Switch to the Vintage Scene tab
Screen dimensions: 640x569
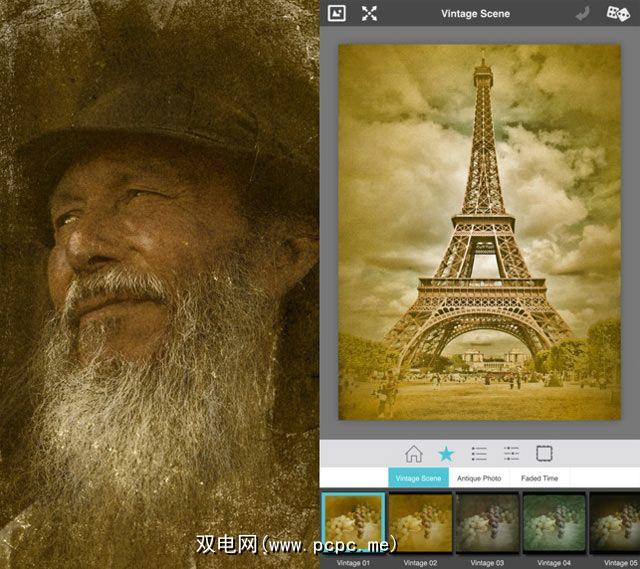click(418, 478)
